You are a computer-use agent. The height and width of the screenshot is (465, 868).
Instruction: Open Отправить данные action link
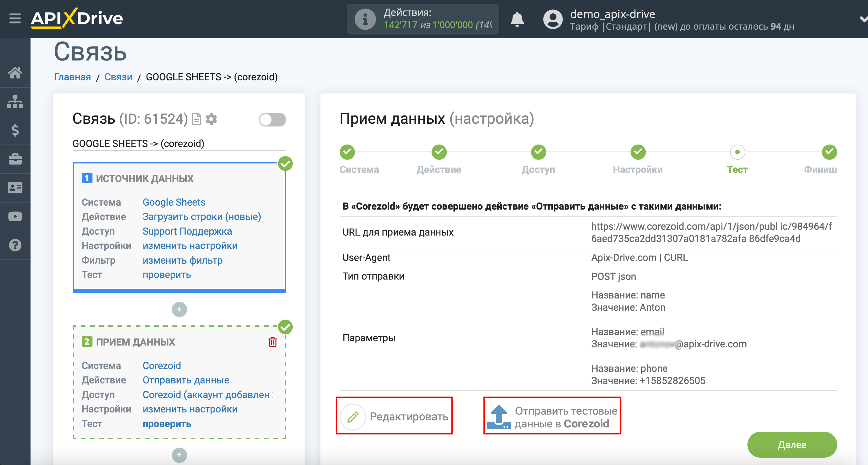click(x=186, y=380)
